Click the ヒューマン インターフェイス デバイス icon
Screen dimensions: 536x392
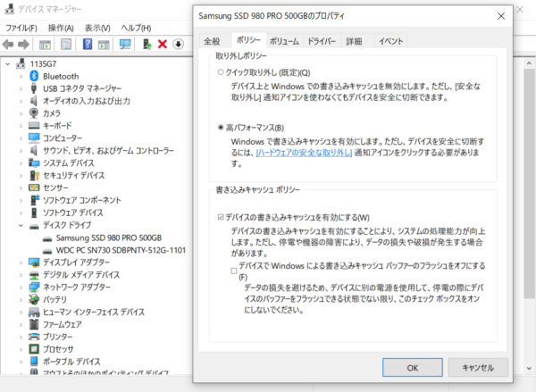pyautogui.click(x=34, y=312)
